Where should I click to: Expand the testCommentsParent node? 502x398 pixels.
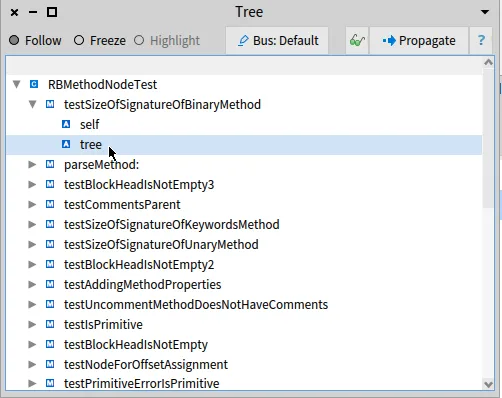tap(32, 204)
